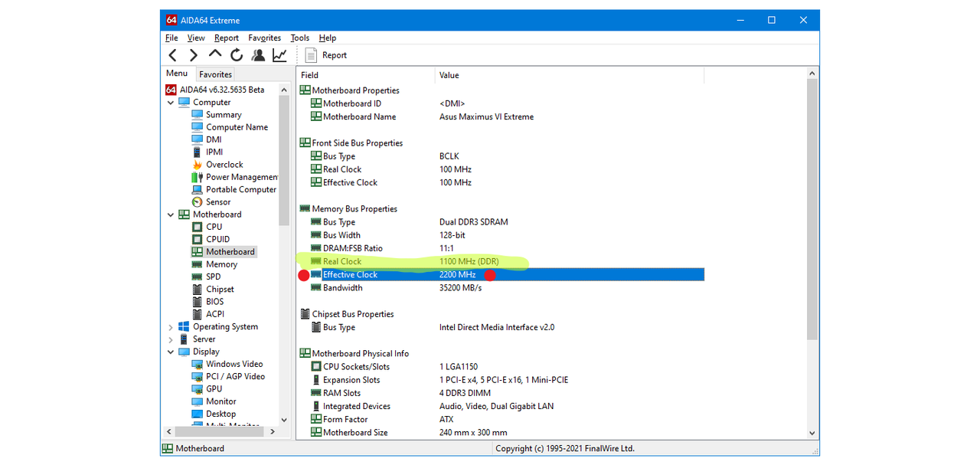Collapse the Display tree node
The image size is (980, 465).
170,352
